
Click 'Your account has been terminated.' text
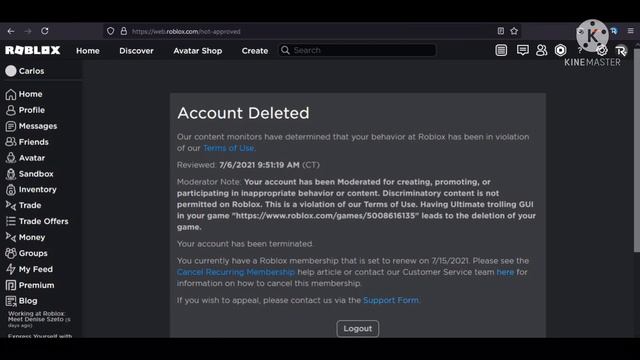point(245,244)
